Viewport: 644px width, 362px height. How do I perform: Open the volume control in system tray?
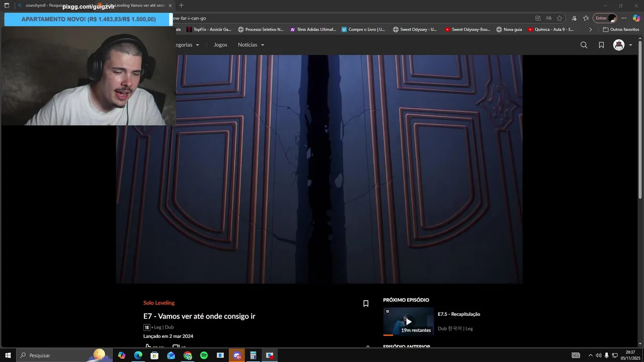point(598,355)
